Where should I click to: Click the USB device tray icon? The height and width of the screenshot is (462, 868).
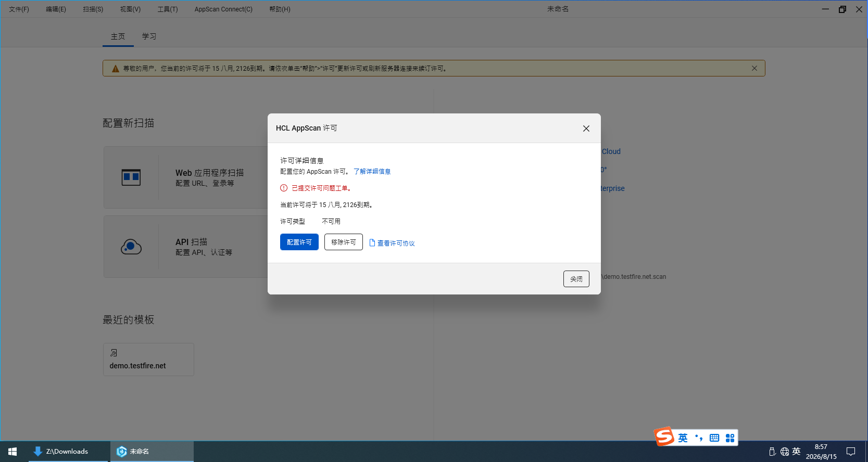[772, 452]
